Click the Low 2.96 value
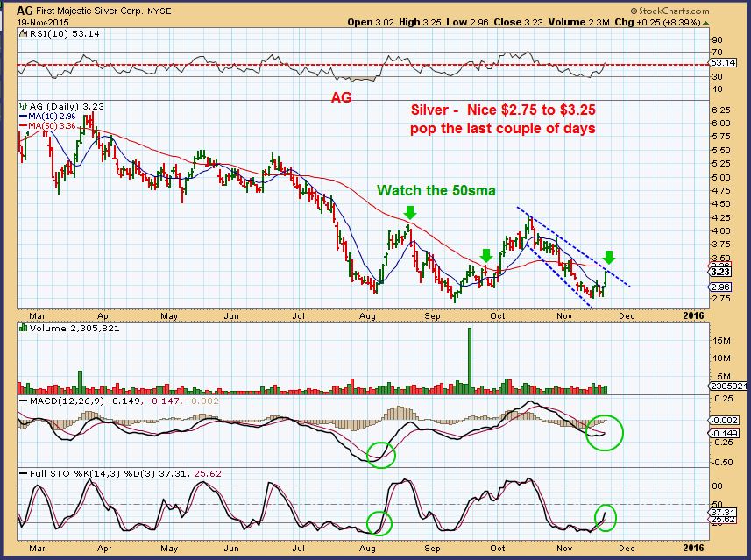Viewport: 751px width, 560px height. (x=467, y=23)
